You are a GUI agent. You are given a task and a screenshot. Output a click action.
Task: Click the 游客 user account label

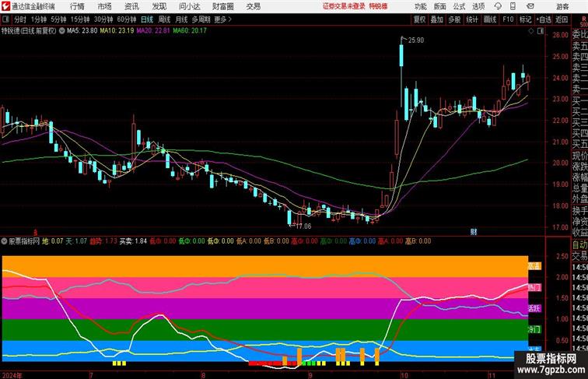click(x=562, y=6)
